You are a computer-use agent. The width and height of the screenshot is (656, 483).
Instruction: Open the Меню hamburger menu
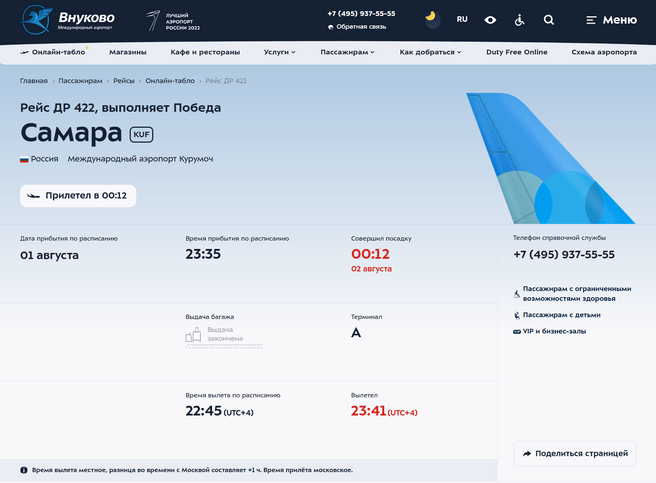pos(611,20)
